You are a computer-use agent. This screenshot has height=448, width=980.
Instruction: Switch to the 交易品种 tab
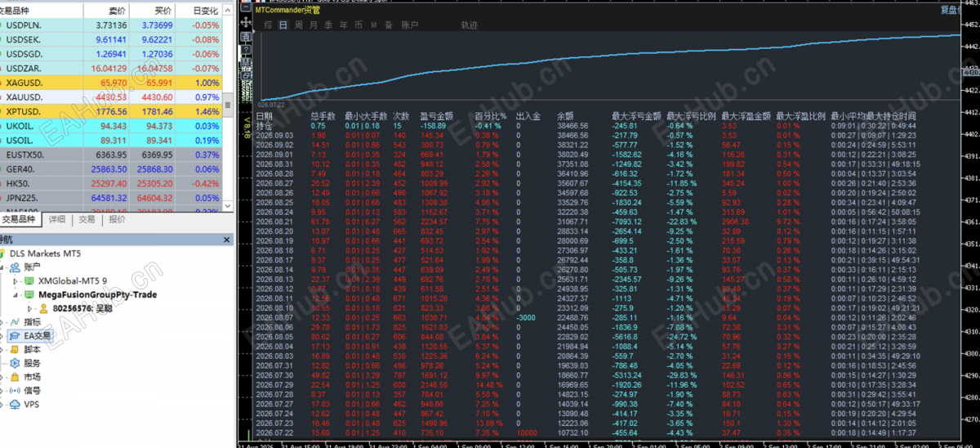(19, 219)
